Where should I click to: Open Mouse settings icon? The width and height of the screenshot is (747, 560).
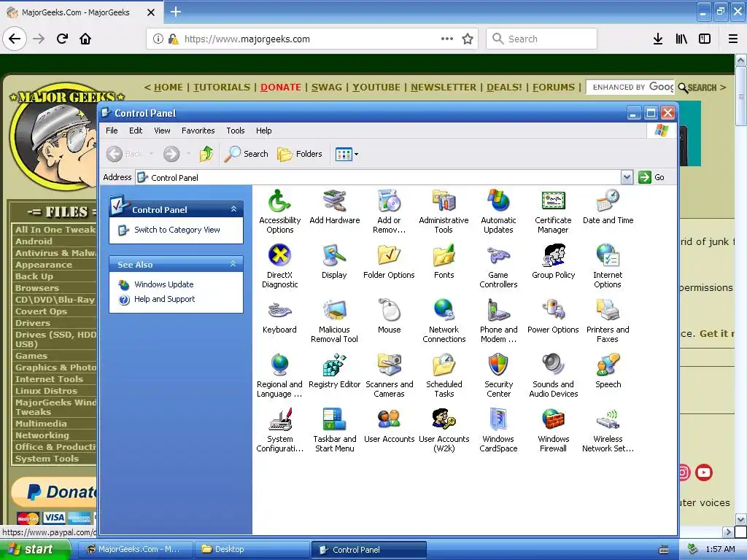click(x=390, y=316)
